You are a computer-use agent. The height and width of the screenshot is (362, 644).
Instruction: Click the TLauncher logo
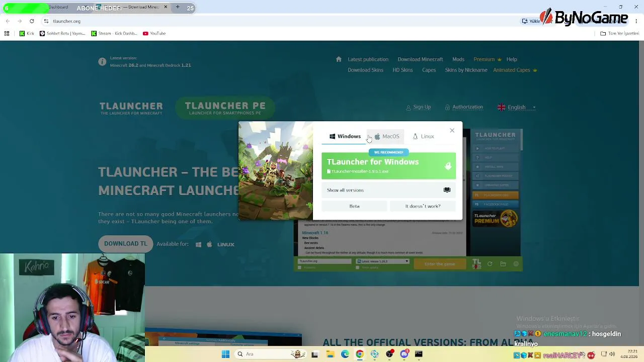click(x=131, y=108)
